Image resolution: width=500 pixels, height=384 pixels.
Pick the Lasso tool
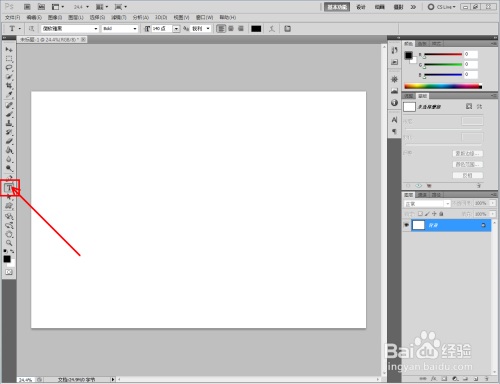pyautogui.click(x=9, y=68)
